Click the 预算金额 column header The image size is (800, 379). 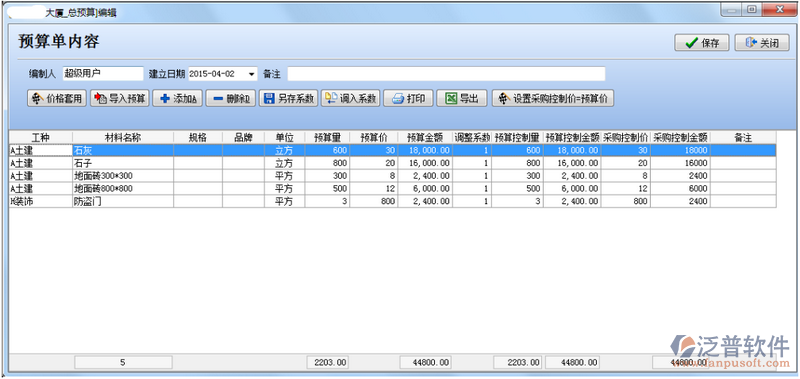click(424, 137)
